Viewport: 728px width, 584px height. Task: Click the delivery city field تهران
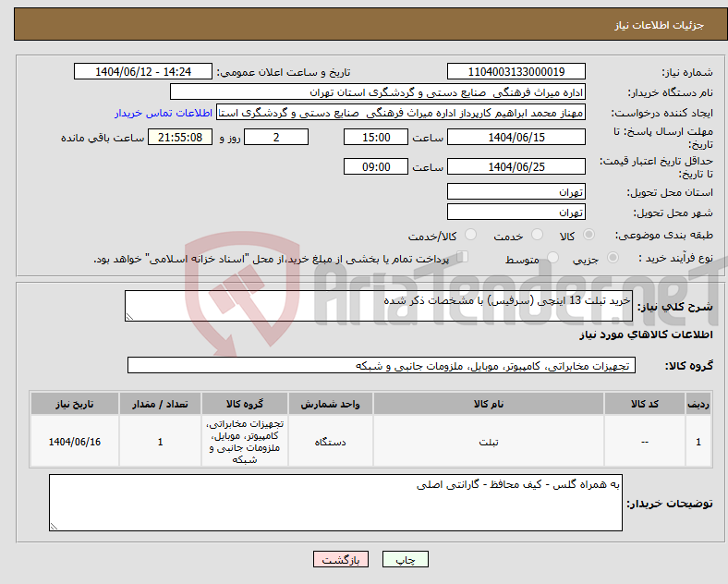(x=516, y=212)
